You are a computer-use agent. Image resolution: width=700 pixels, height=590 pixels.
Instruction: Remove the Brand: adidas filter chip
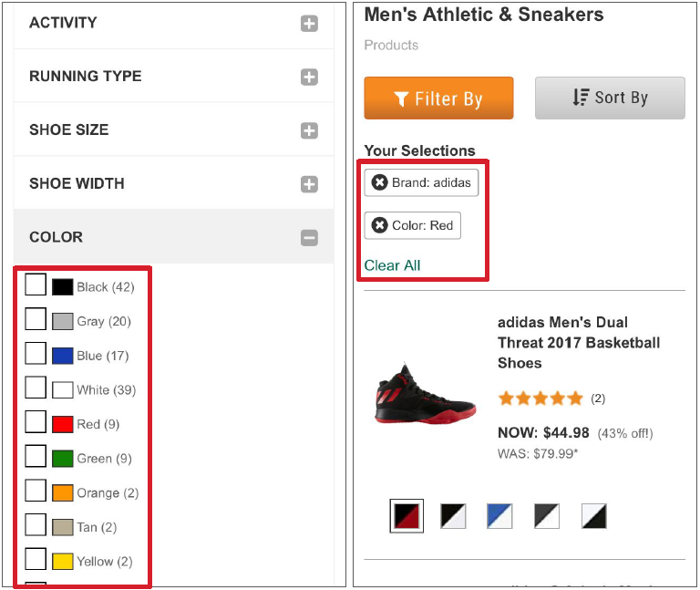380,182
